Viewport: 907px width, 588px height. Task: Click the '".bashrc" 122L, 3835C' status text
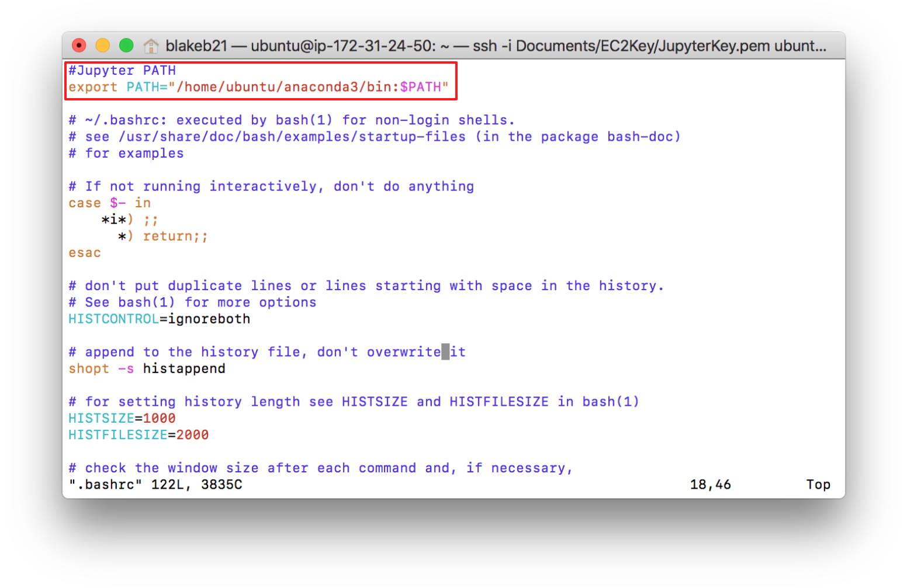[x=155, y=485]
